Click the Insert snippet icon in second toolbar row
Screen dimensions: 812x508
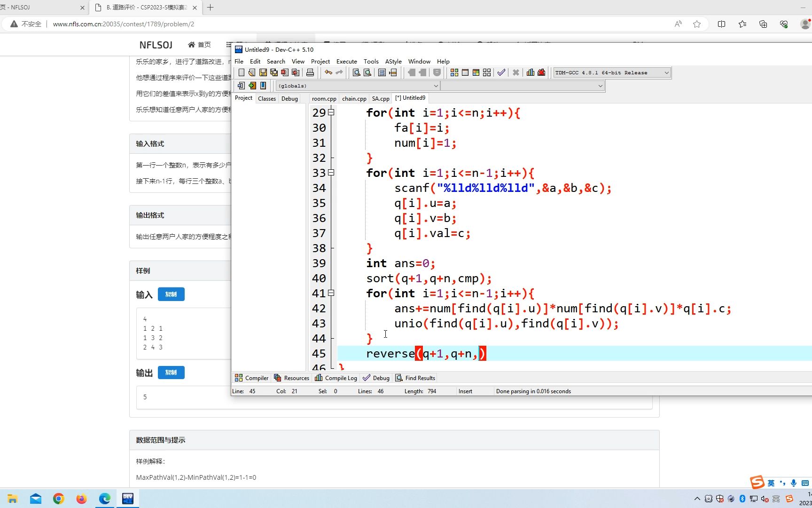(241, 86)
